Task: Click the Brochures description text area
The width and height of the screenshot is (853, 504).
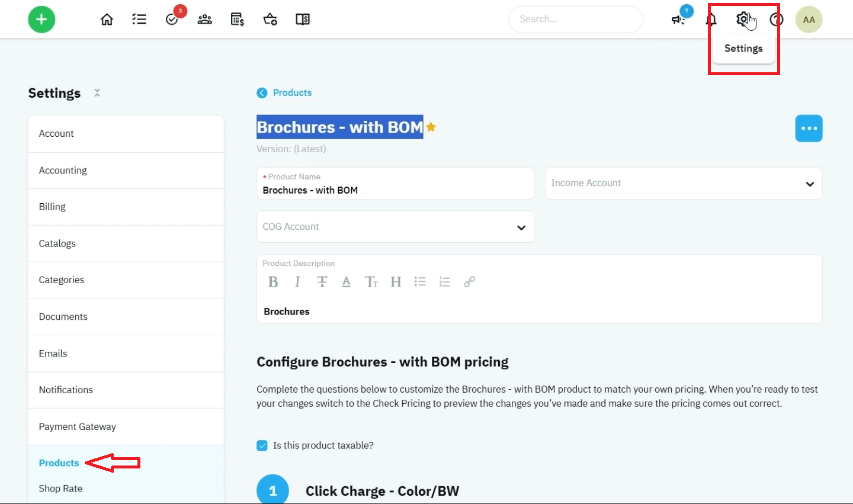Action: (x=539, y=312)
